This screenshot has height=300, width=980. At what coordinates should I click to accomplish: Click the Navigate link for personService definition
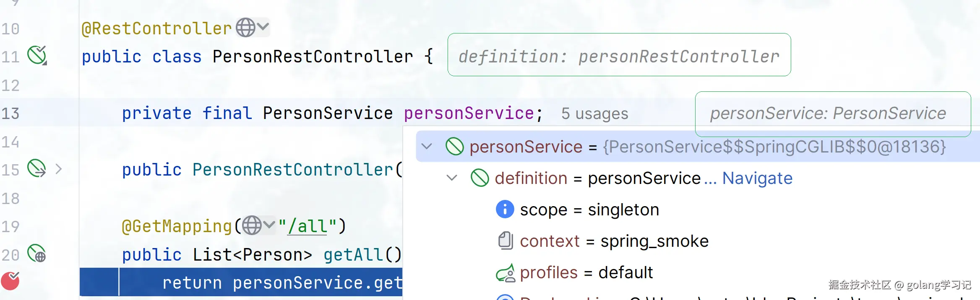(757, 178)
